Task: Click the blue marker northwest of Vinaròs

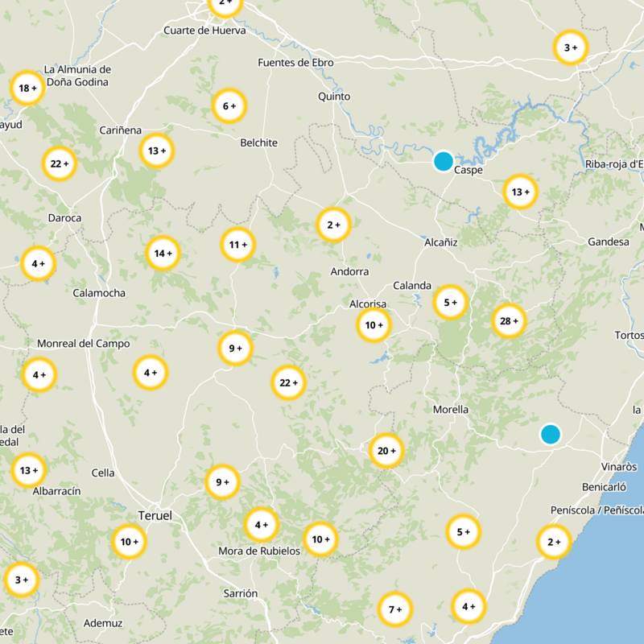Action: (551, 435)
